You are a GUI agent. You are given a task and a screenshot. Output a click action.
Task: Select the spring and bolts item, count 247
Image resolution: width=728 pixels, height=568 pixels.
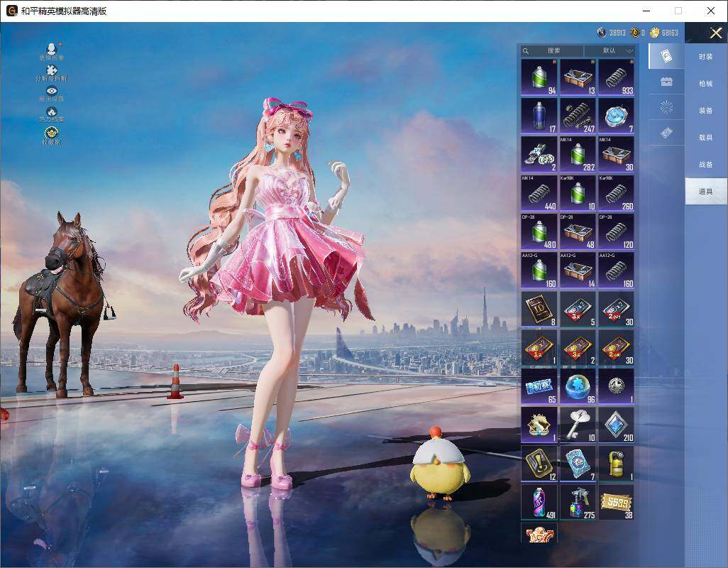(578, 116)
